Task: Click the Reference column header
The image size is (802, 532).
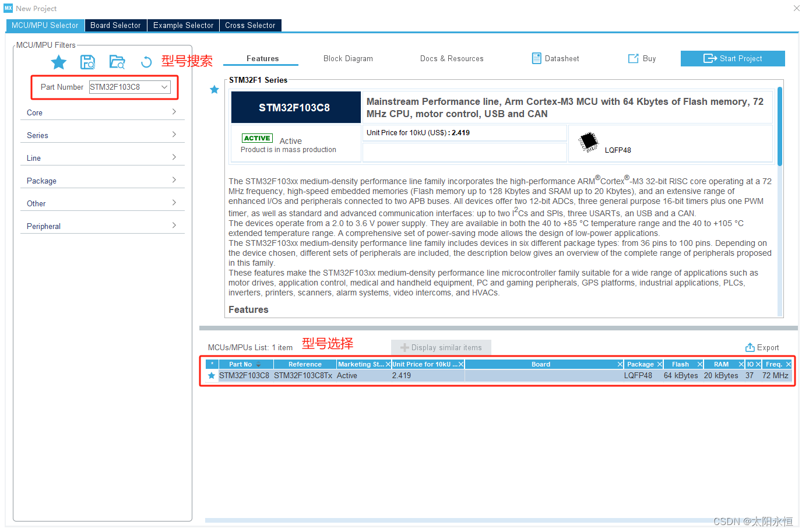Action: pos(305,364)
